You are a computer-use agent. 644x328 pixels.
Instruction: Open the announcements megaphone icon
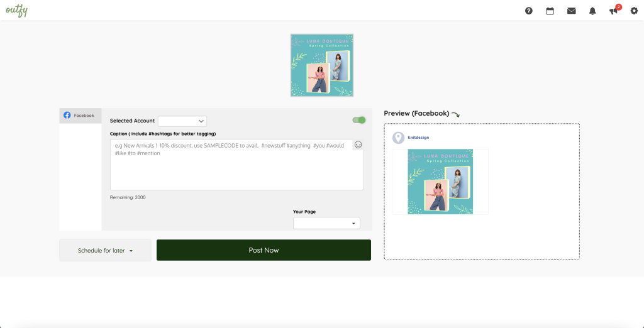(613, 11)
